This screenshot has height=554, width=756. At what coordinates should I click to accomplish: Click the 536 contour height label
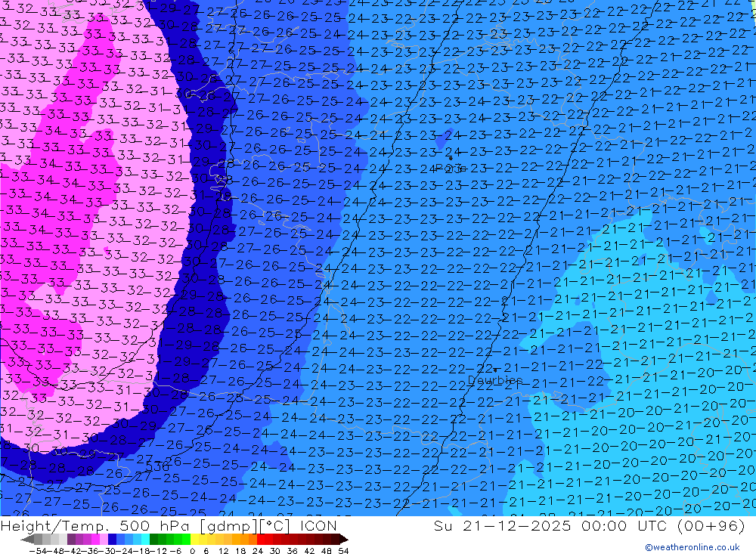[157, 467]
